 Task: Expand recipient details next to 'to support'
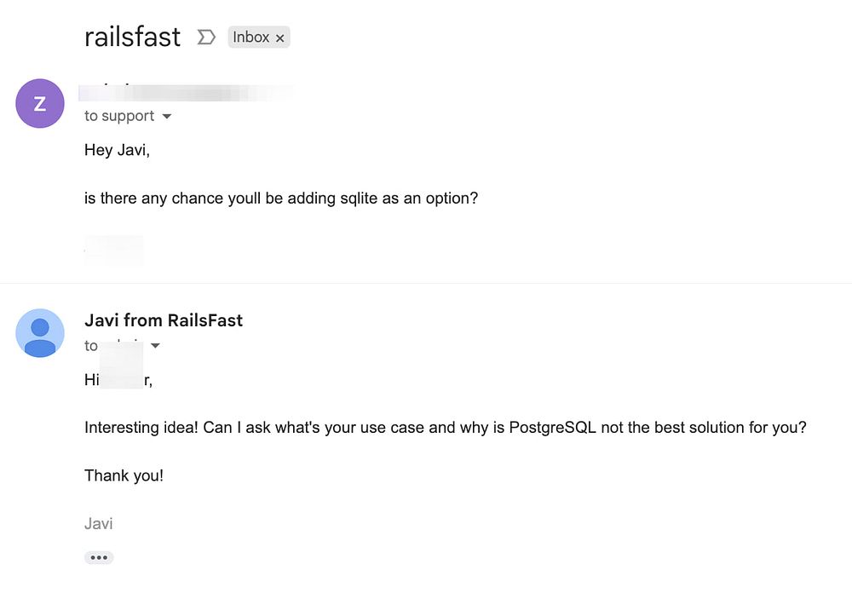click(167, 117)
